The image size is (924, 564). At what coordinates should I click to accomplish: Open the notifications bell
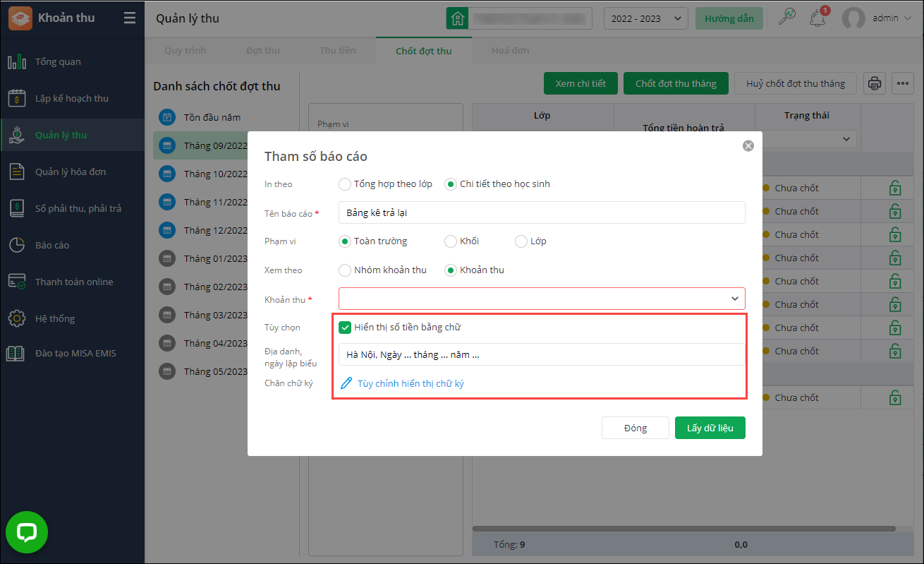tap(818, 18)
